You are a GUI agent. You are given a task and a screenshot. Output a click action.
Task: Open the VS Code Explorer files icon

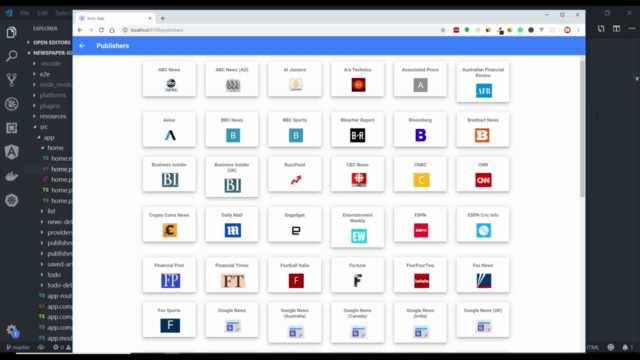11,32
